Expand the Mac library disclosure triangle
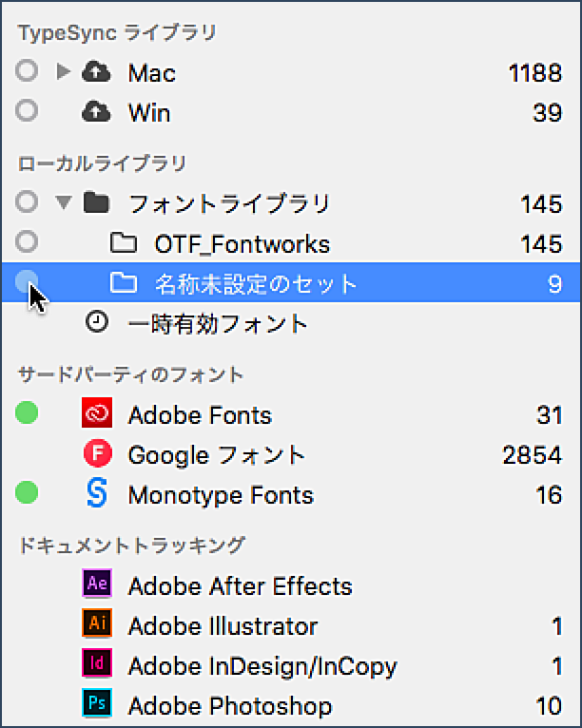The width and height of the screenshot is (582, 728). click(63, 71)
